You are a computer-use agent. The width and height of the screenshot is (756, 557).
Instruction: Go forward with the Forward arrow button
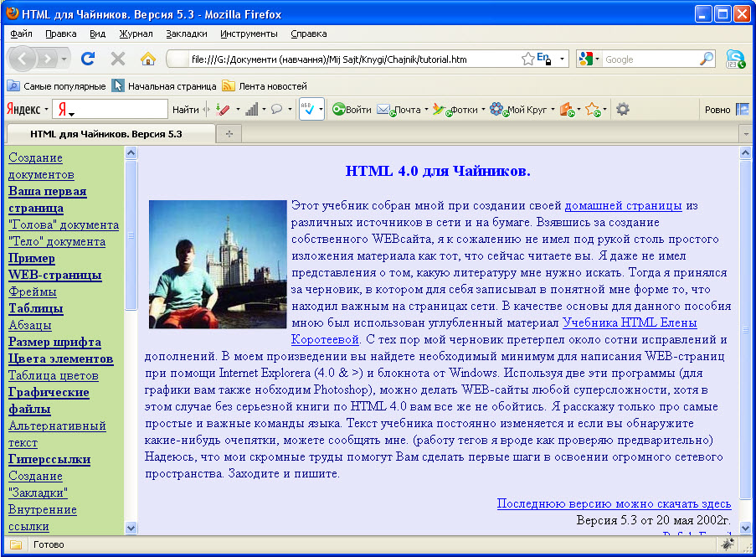[47, 59]
